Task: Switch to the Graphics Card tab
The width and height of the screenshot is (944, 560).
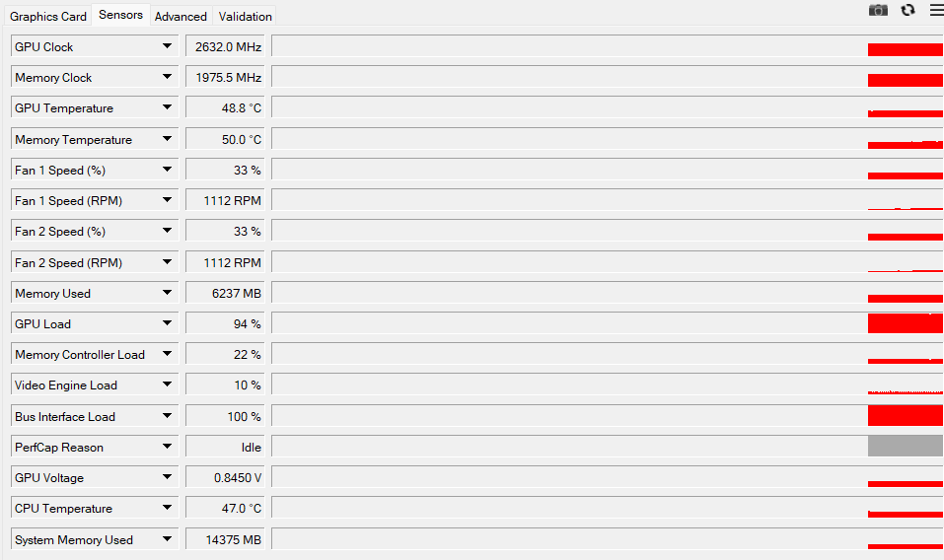Action: 48,16
